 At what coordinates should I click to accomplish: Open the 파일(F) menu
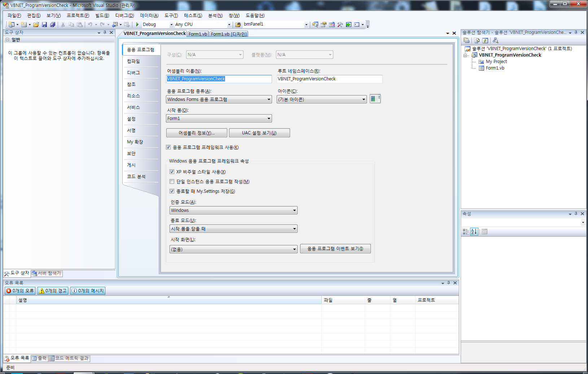point(14,15)
